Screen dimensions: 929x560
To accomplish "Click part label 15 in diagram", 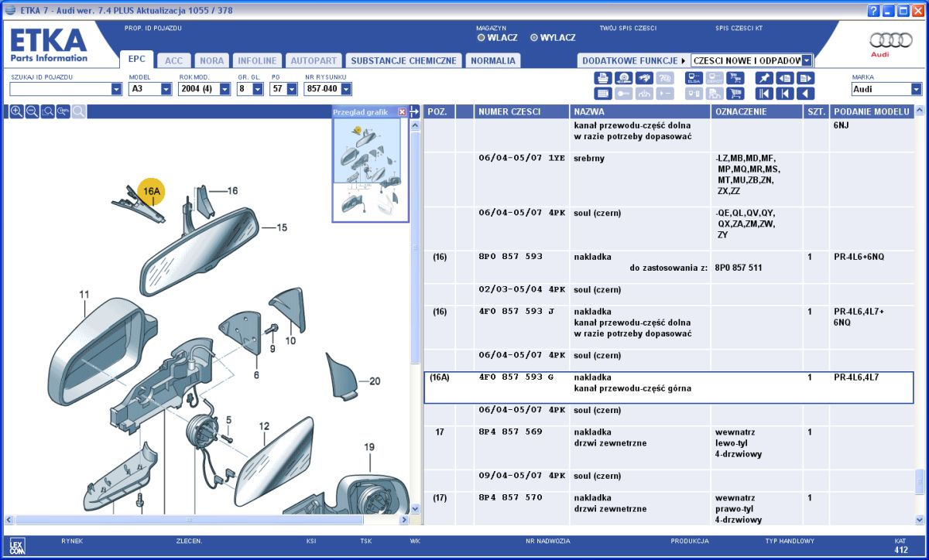I will [x=282, y=227].
